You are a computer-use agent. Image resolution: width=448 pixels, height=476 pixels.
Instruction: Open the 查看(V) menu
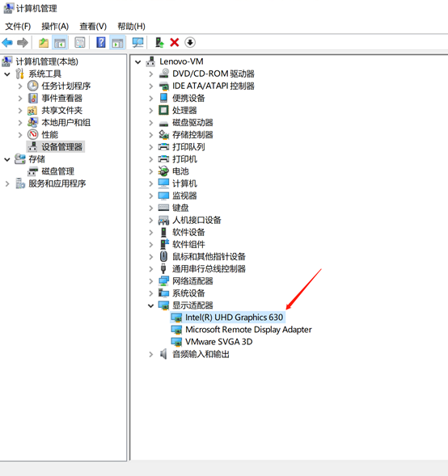coord(93,27)
